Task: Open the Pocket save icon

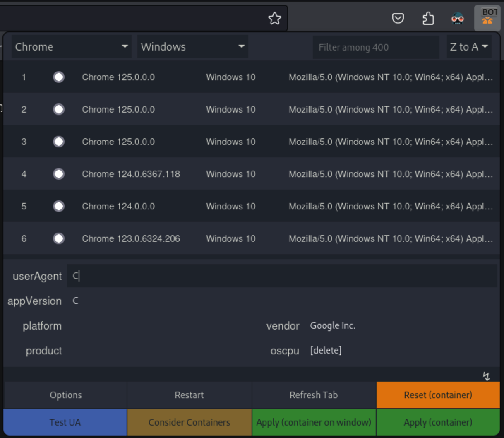Action: click(398, 18)
